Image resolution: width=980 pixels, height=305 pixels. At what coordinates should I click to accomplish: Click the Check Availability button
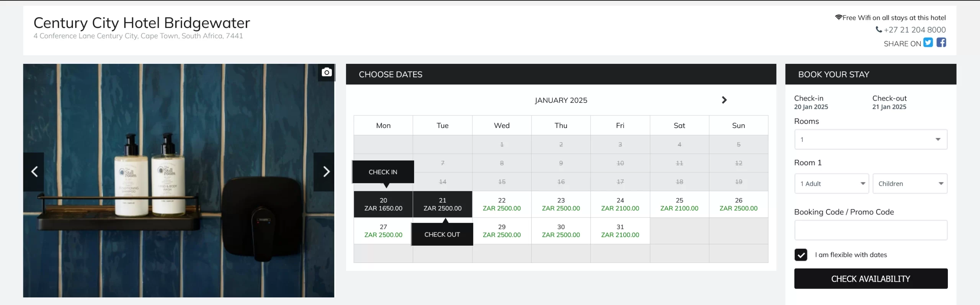(x=871, y=279)
